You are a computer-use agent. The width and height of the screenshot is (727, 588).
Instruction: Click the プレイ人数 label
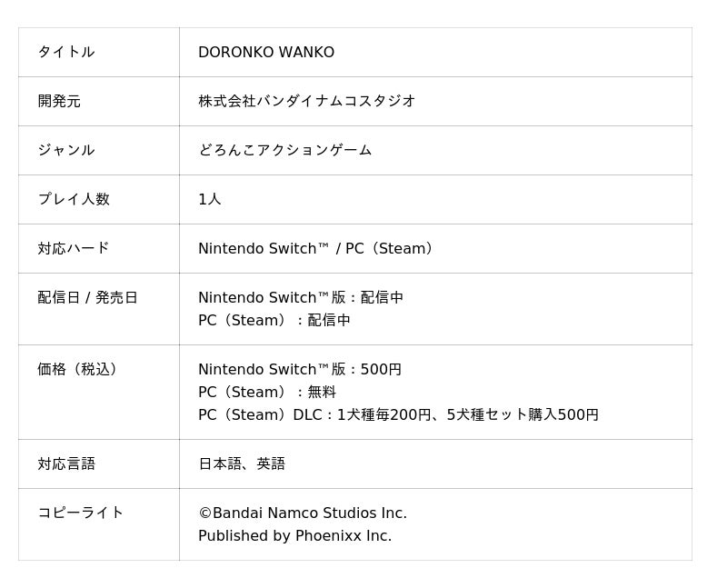(x=74, y=200)
